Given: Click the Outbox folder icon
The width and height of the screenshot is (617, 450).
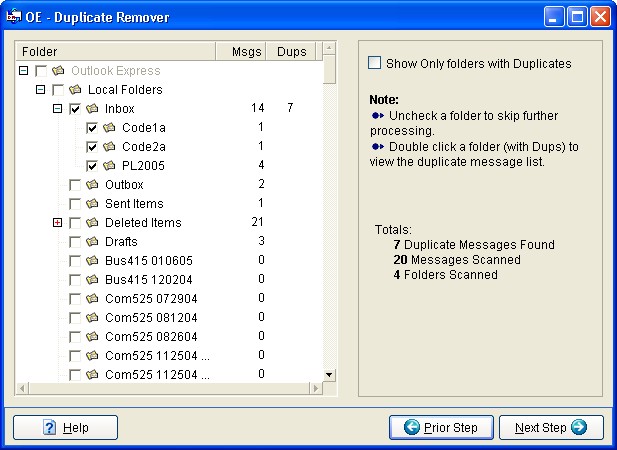Looking at the screenshot, I should point(92,184).
